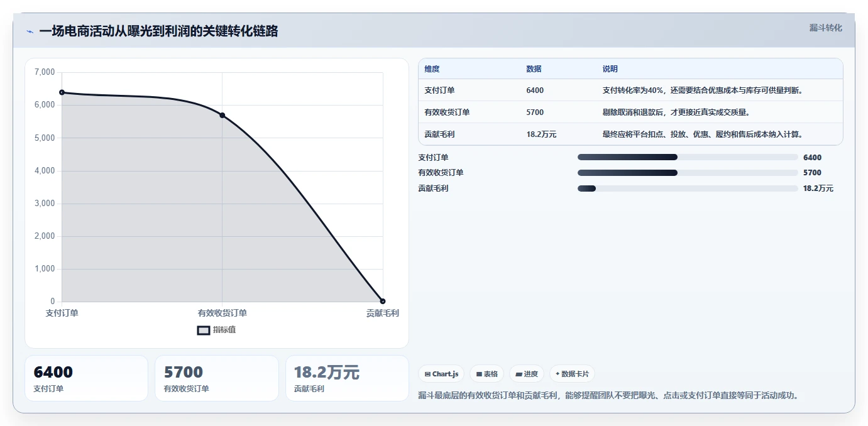Click the 支付转化率为40% description text
This screenshot has width=868, height=426.
703,90
